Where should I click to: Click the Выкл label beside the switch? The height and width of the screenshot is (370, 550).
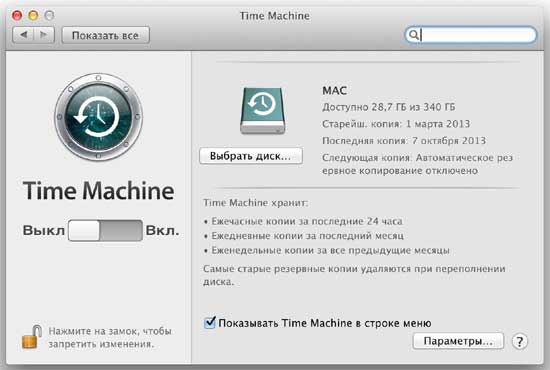tap(44, 231)
